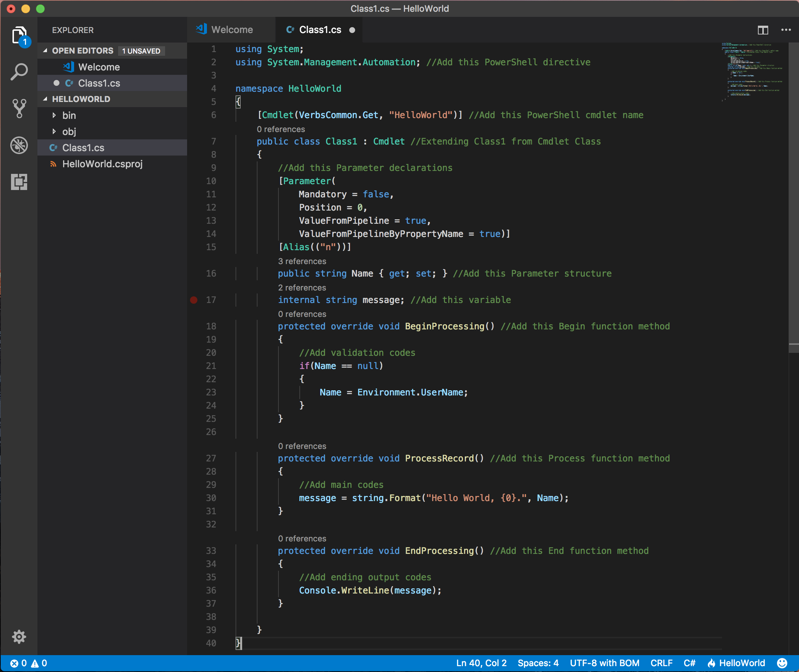Collapse the OPEN EDITORS section
Image resolution: width=799 pixels, height=672 pixels.
point(82,51)
